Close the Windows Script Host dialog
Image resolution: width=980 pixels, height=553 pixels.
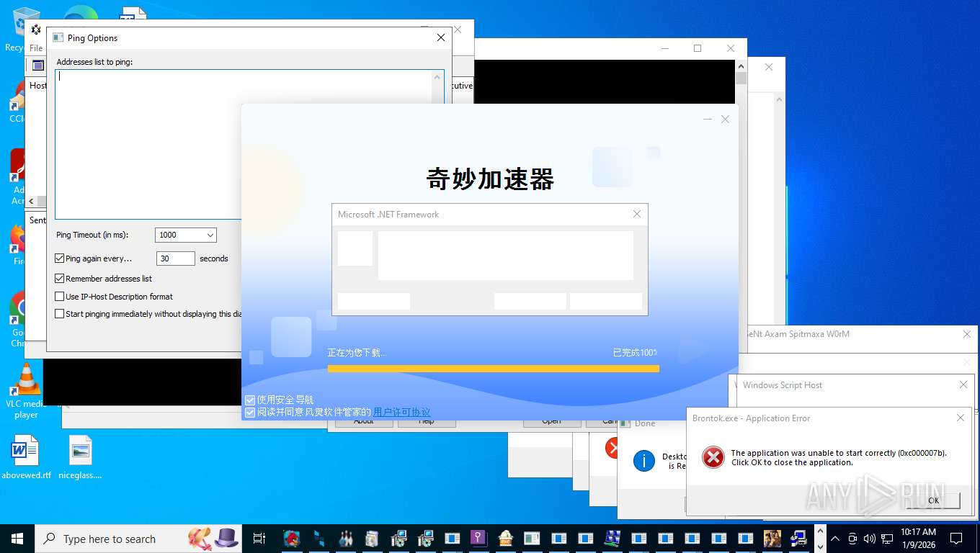point(963,385)
